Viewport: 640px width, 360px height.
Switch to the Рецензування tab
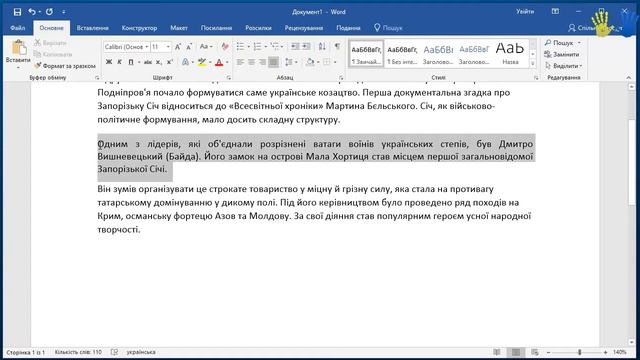pos(304,28)
